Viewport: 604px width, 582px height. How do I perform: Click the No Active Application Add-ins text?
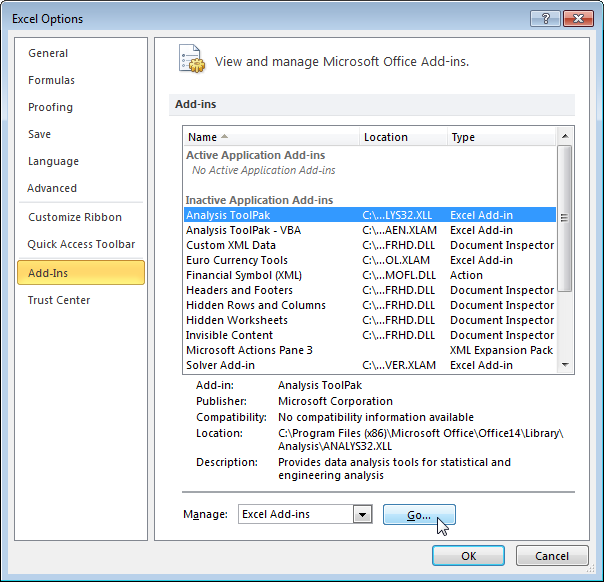(263, 170)
